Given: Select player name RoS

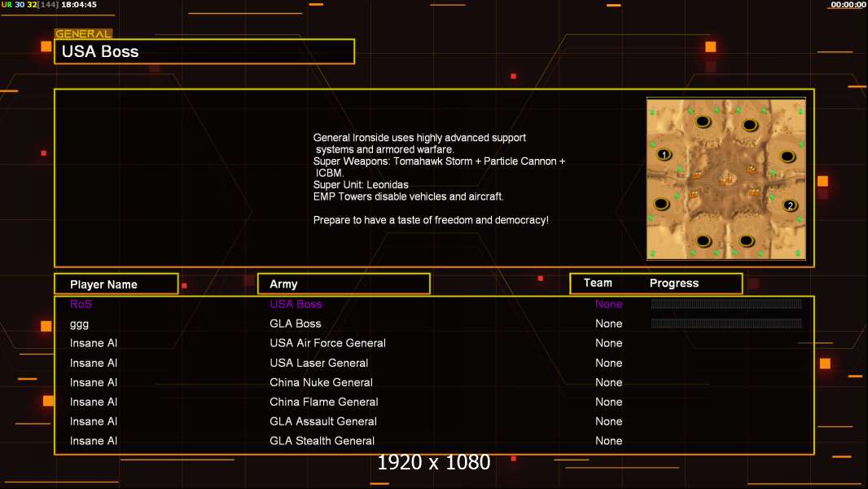Looking at the screenshot, I should click(x=81, y=304).
